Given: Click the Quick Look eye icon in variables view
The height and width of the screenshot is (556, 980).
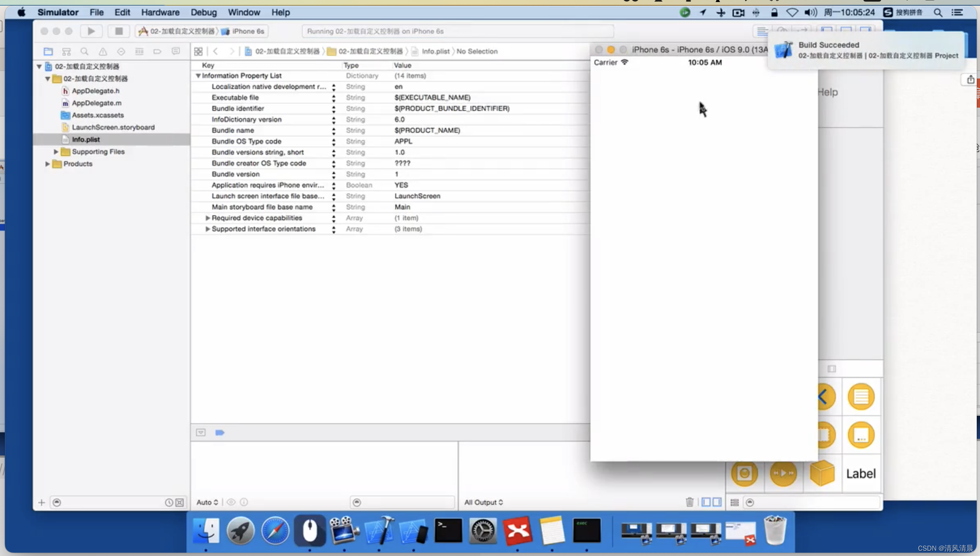Looking at the screenshot, I should click(x=231, y=502).
